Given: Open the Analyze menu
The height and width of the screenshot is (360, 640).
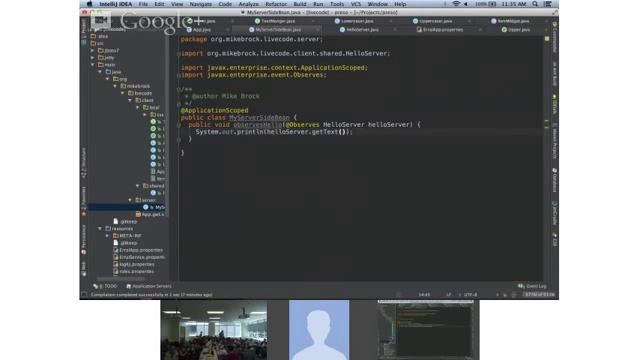Looking at the screenshot, I should [249, 4].
